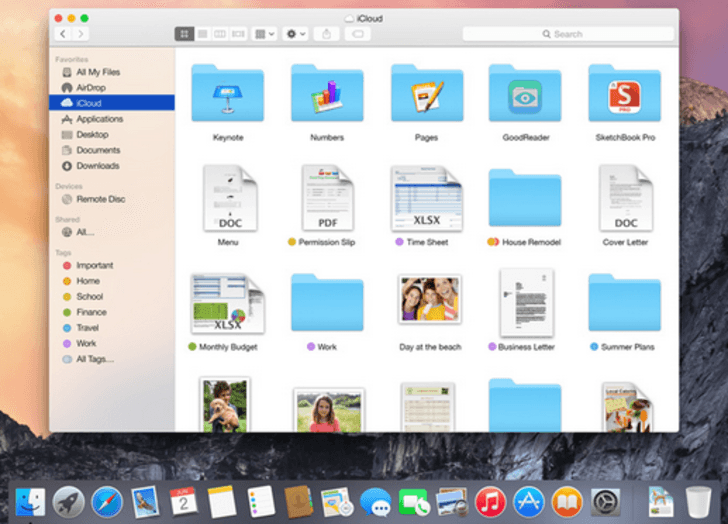Open Applications from the sidebar
Viewport: 728px width, 524px height.
coord(99,119)
